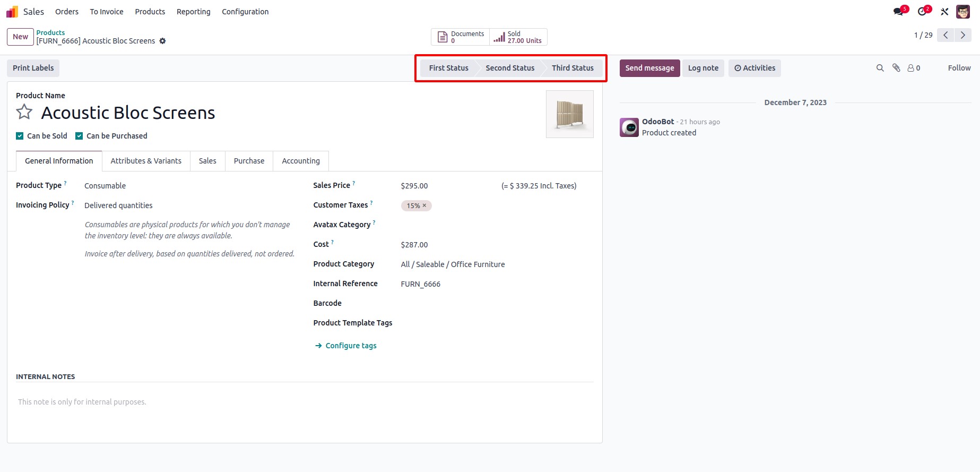Create a record with the New button
Viewport: 980px width, 472px height.
20,37
